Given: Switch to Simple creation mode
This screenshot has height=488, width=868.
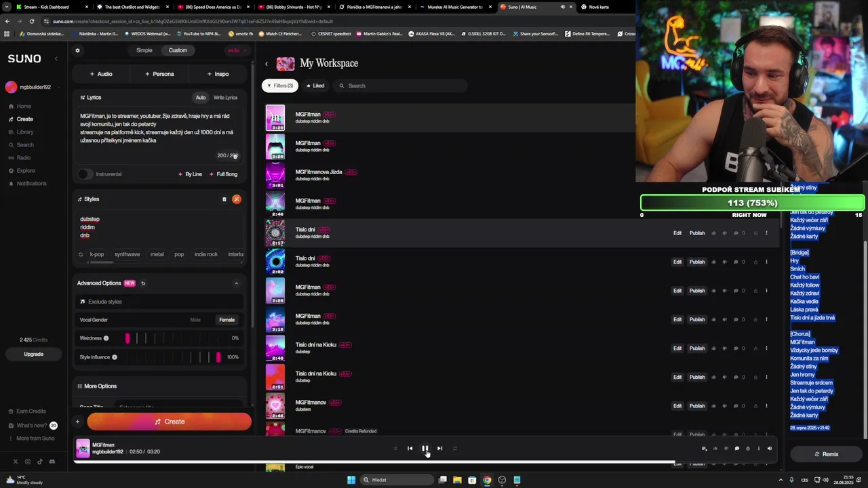Looking at the screenshot, I should (144, 50).
